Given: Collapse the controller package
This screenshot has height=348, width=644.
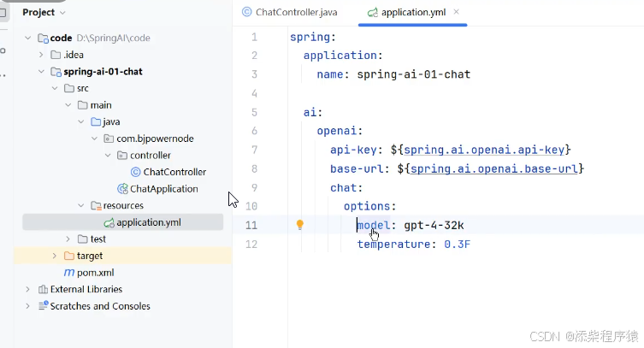Looking at the screenshot, I should tap(108, 156).
